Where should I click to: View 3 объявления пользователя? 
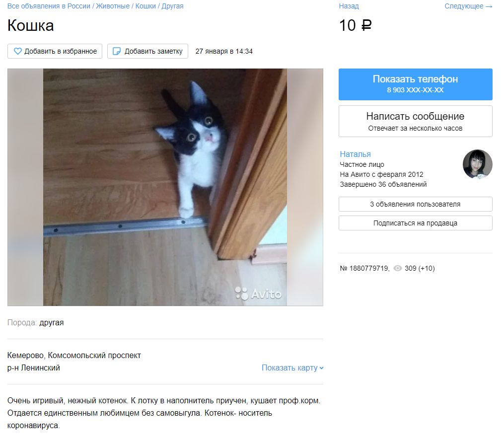click(415, 204)
